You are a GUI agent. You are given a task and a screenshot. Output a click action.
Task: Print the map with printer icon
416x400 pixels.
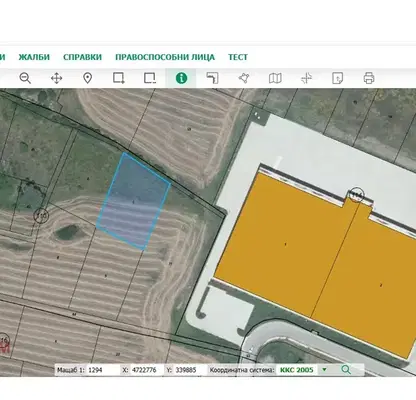coord(369,78)
